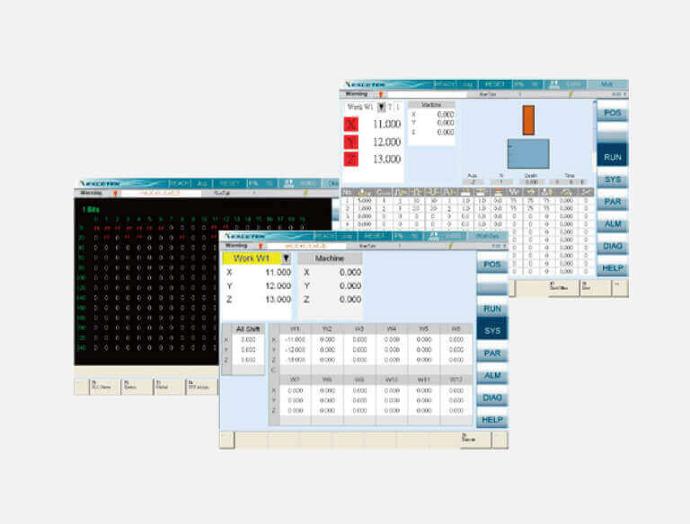
Task: Open HELP in the front work offset window
Action: pos(492,420)
